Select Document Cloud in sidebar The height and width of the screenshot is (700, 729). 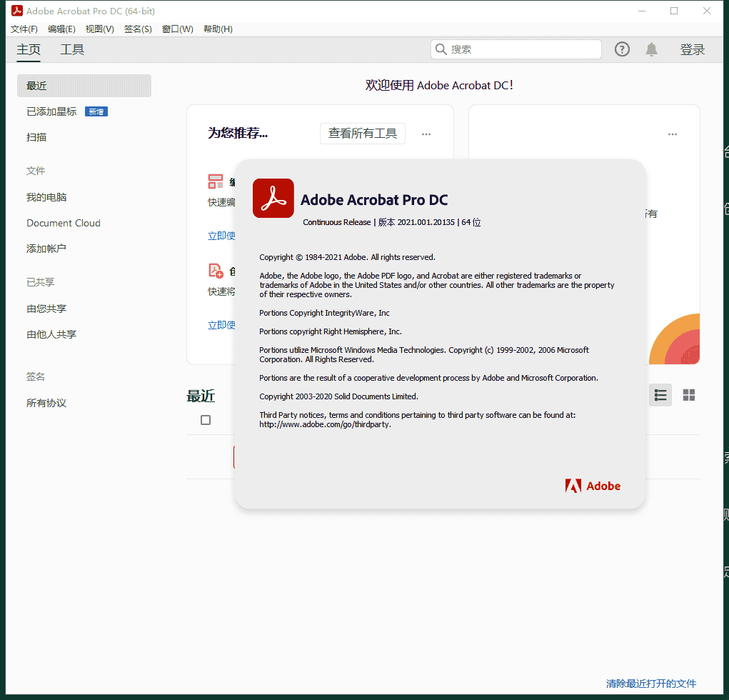coord(64,223)
